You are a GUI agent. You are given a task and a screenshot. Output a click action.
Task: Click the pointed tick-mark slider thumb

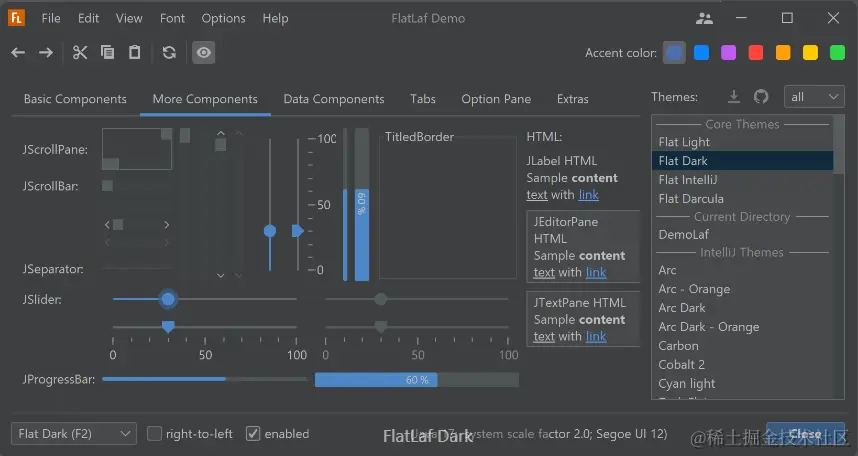point(168,327)
